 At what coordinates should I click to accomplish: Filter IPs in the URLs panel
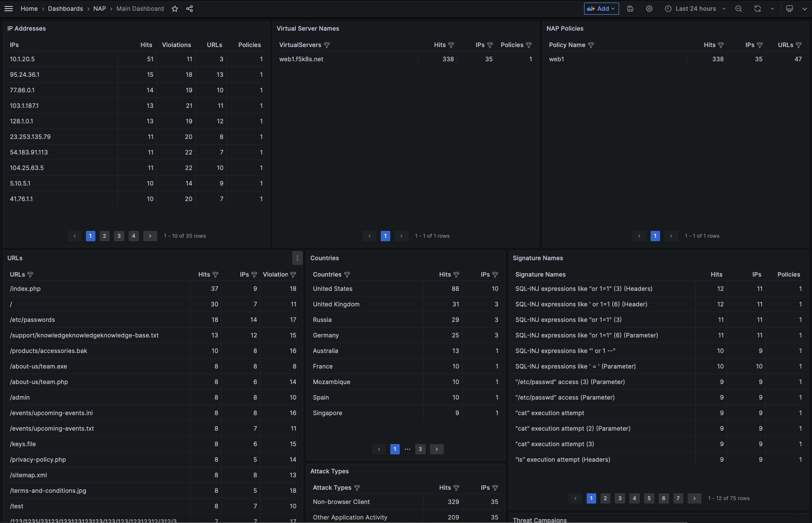pos(254,274)
